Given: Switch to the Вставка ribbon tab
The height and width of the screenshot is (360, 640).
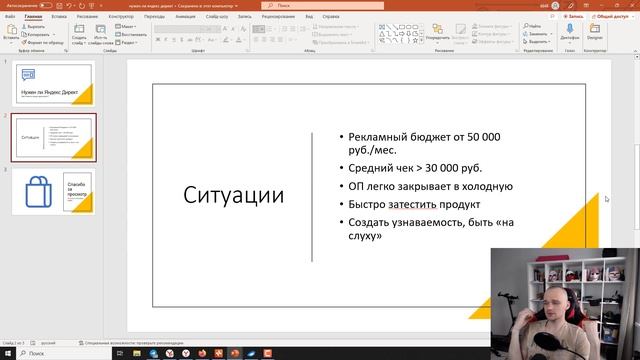Looking at the screenshot, I should click(x=59, y=17).
